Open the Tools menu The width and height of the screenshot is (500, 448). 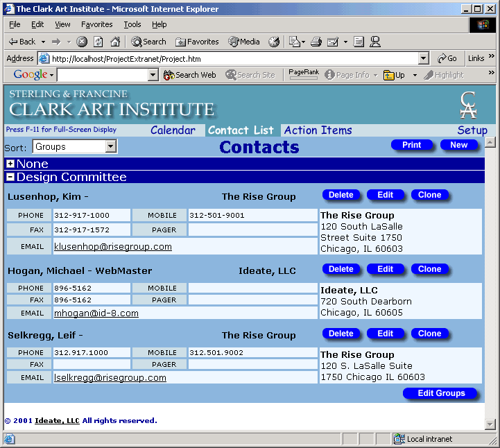132,24
